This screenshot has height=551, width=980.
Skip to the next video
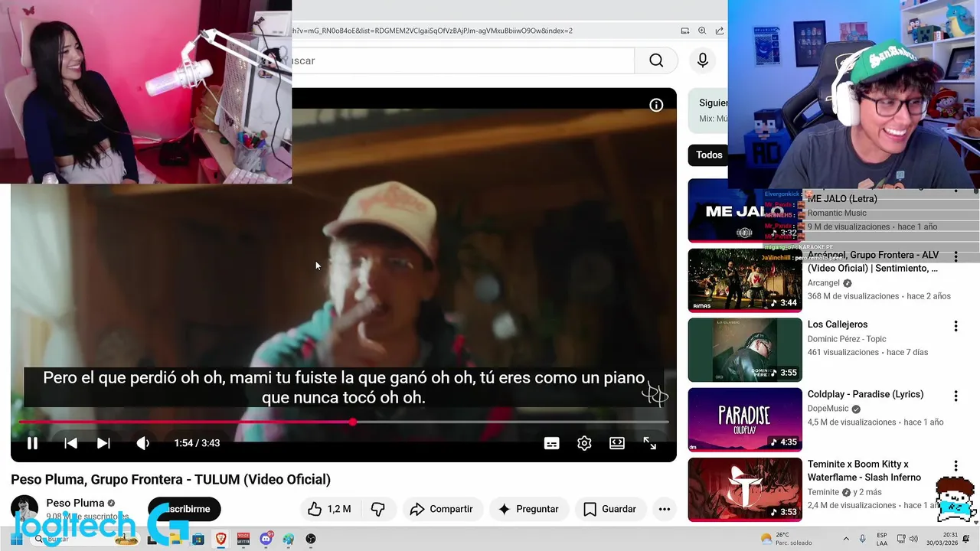[103, 443]
